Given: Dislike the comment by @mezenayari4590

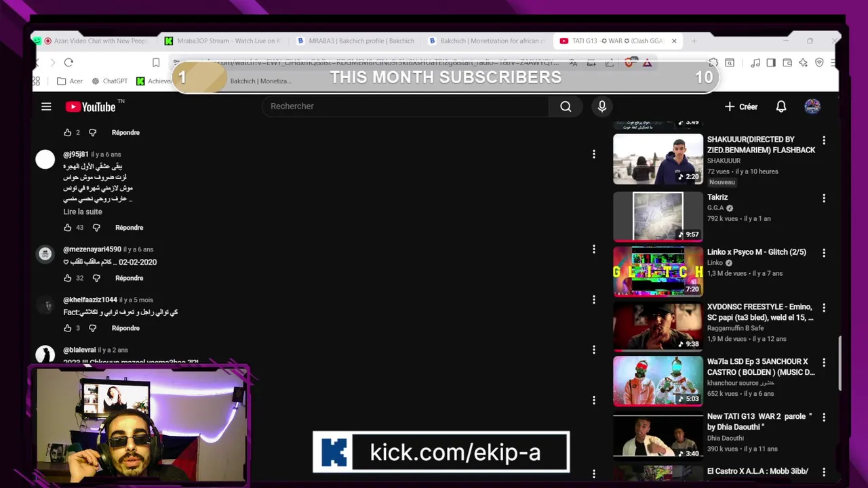Looking at the screenshot, I should point(96,278).
